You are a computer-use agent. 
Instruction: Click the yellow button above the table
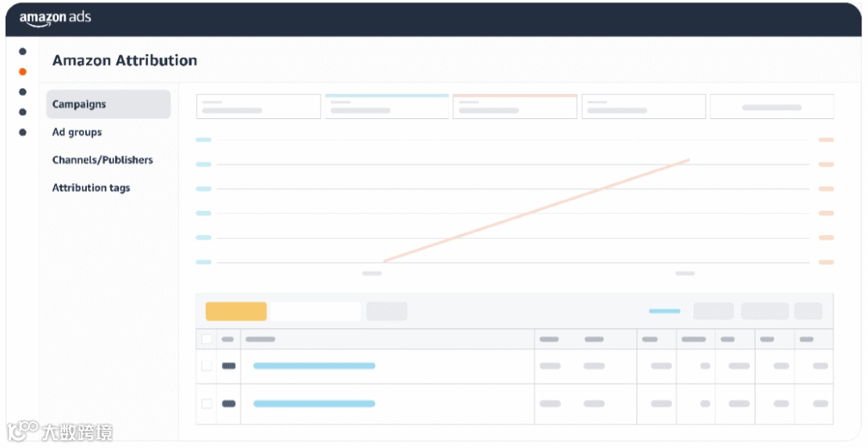click(235, 311)
